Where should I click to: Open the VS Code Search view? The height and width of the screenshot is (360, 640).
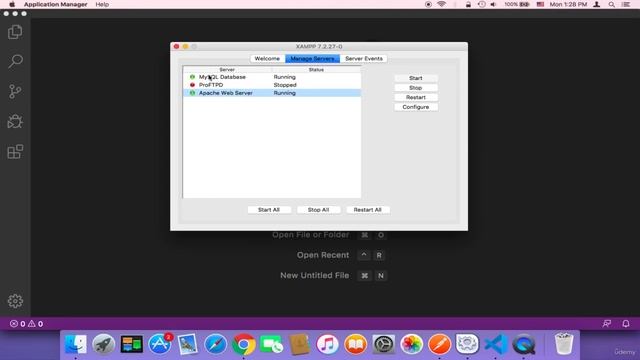(15, 62)
